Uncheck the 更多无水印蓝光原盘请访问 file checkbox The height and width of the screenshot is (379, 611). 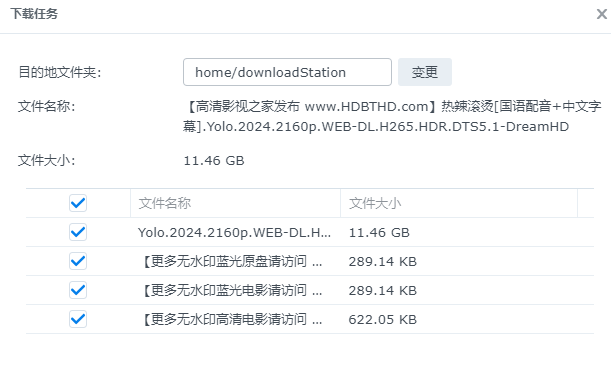[x=78, y=261]
